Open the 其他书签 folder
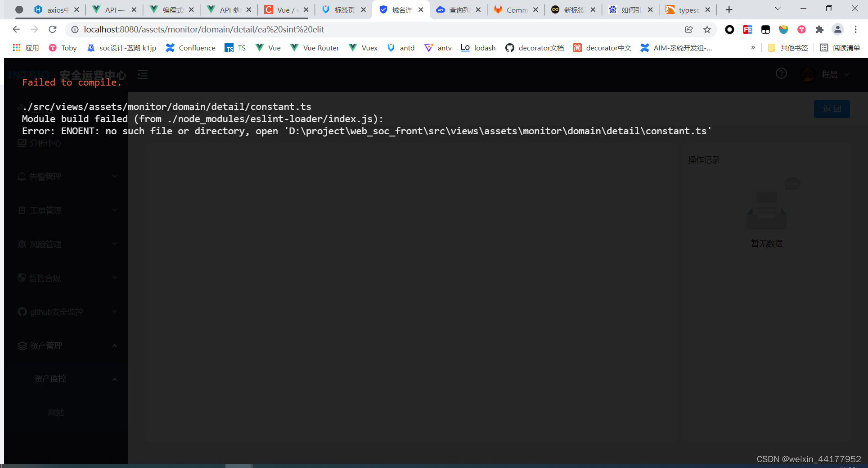The width and height of the screenshot is (868, 468). click(788, 48)
